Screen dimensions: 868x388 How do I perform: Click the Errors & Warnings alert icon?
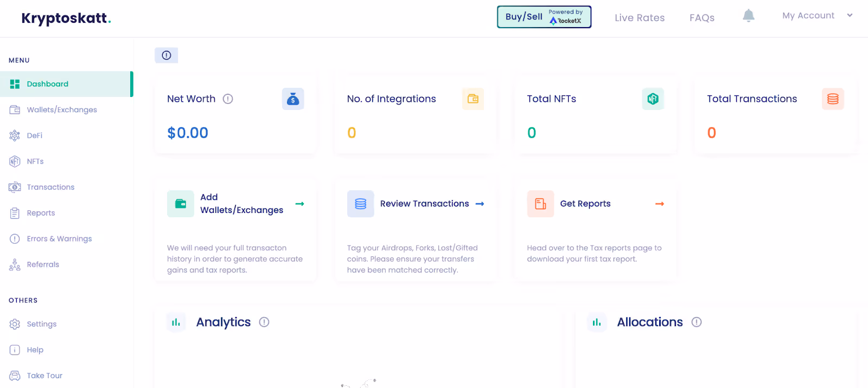(x=15, y=239)
